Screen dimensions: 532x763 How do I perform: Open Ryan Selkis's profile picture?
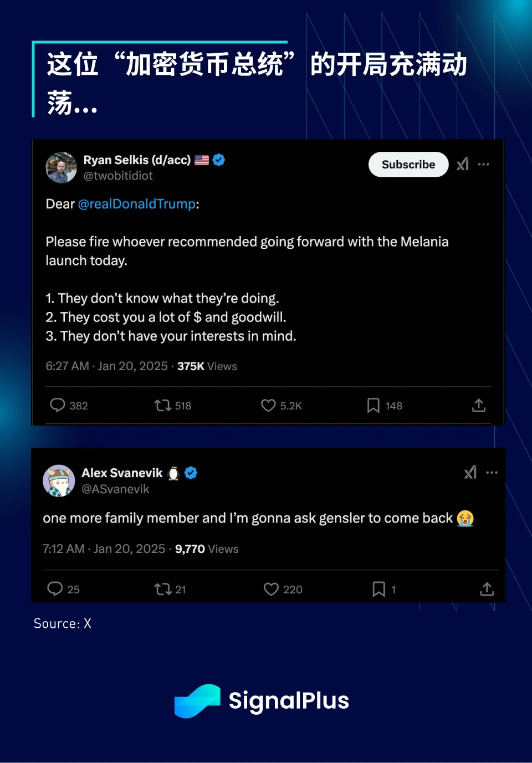click(x=61, y=167)
